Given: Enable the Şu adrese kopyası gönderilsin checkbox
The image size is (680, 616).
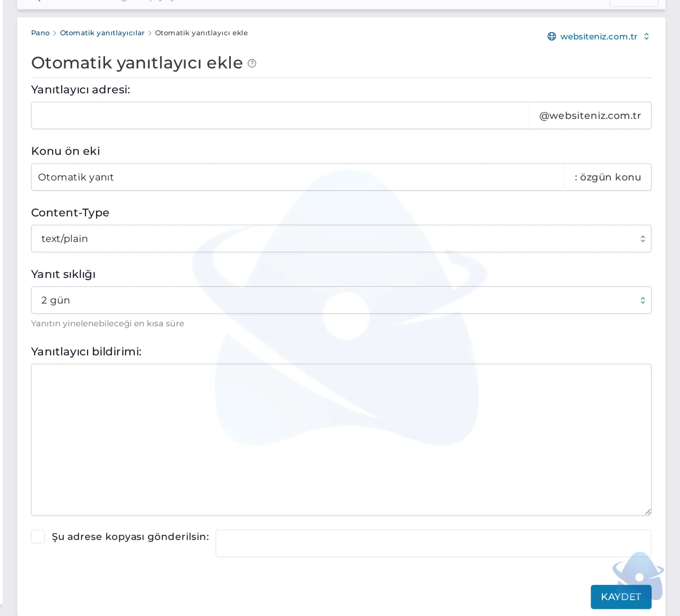Looking at the screenshot, I should (38, 537).
